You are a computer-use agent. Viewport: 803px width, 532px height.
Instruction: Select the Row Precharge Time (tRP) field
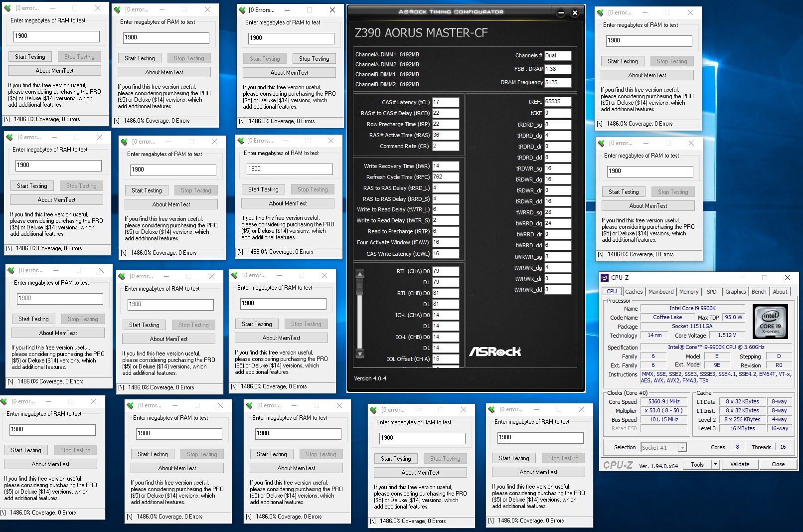click(445, 124)
